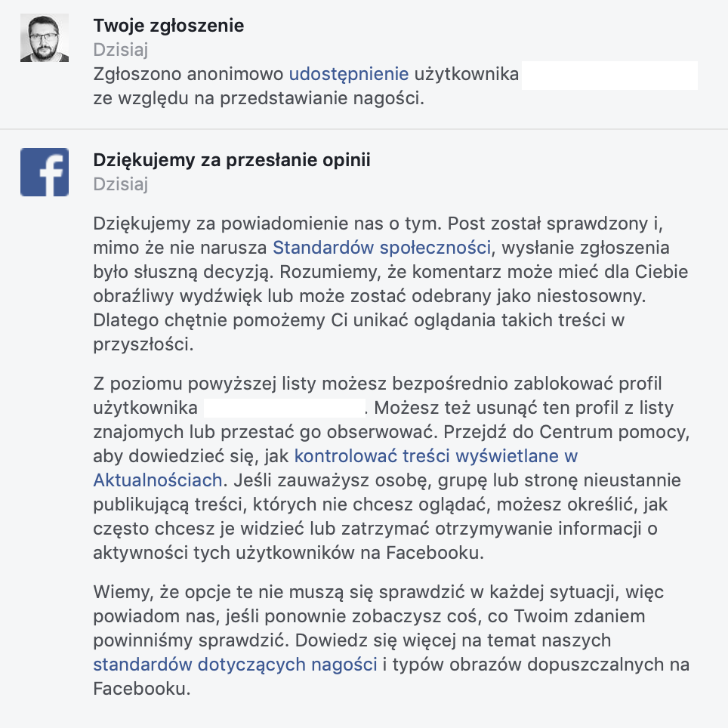
Task: Click the "Twoje zgłoszenie" heading
Action: coord(168,26)
